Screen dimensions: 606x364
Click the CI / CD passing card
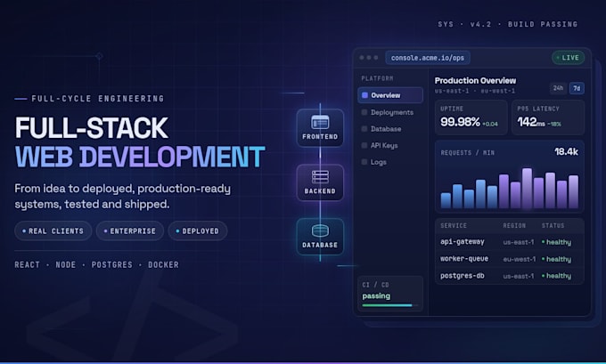pos(390,294)
